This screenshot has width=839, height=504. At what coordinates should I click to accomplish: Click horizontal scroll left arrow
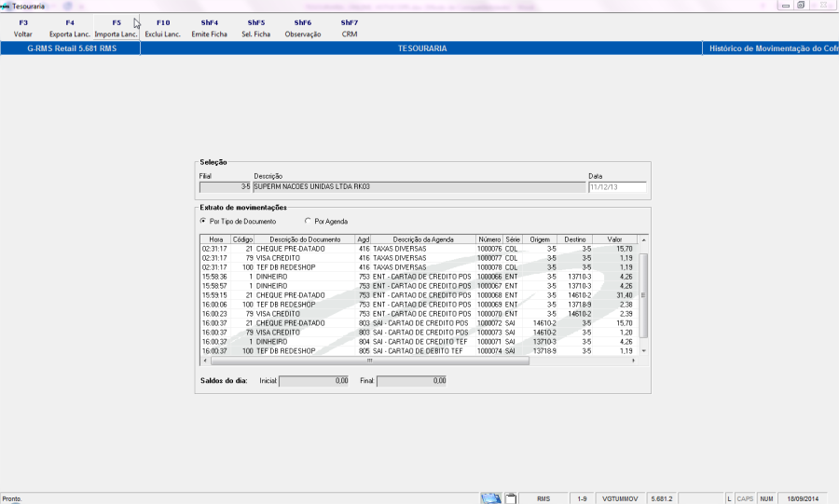pyautogui.click(x=205, y=361)
